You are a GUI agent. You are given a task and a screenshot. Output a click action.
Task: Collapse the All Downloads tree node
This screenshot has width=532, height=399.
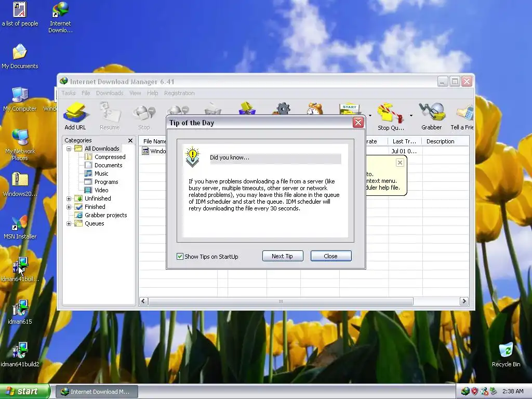[x=69, y=149]
